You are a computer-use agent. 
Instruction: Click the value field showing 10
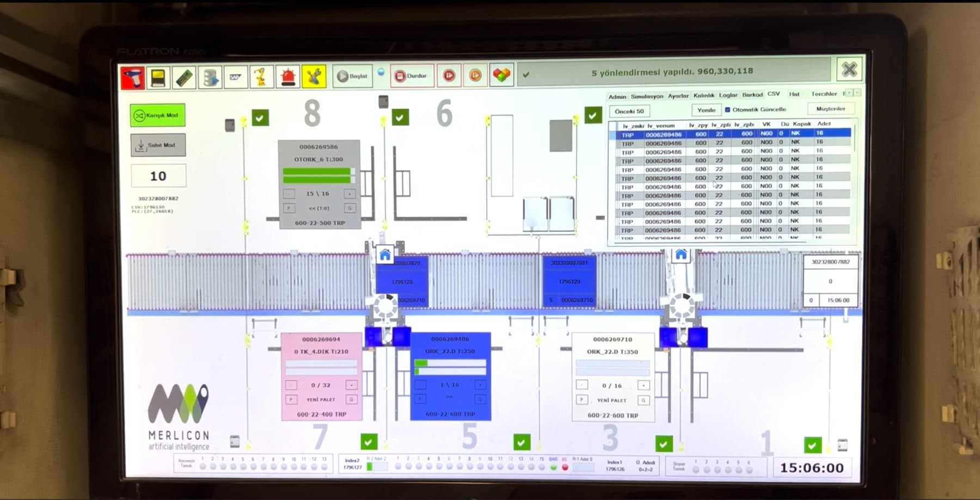pyautogui.click(x=158, y=176)
